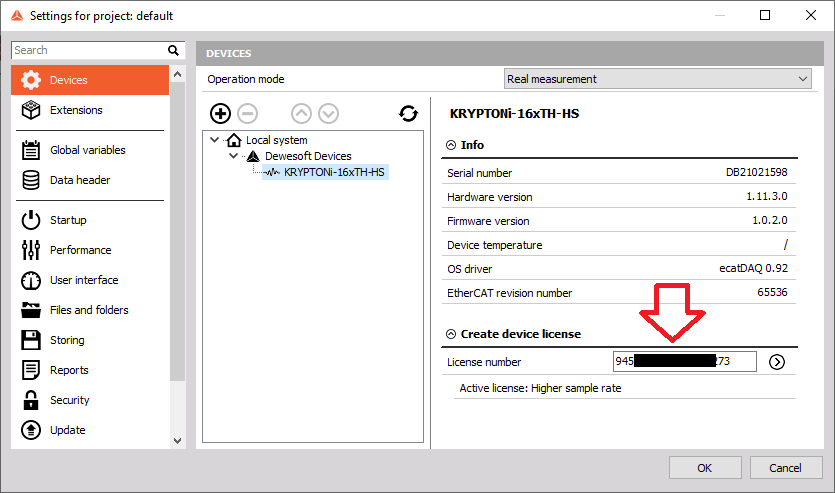
Task: Remove device with the minus icon
Action: [247, 113]
